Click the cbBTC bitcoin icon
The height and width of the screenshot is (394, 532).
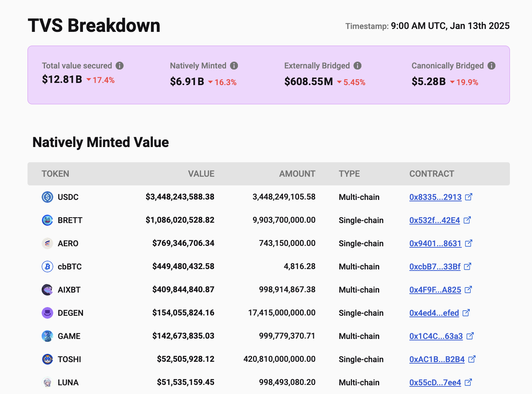click(47, 267)
